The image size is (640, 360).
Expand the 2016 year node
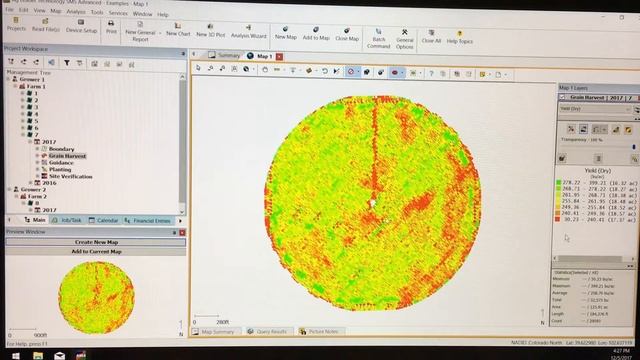pos(31,183)
